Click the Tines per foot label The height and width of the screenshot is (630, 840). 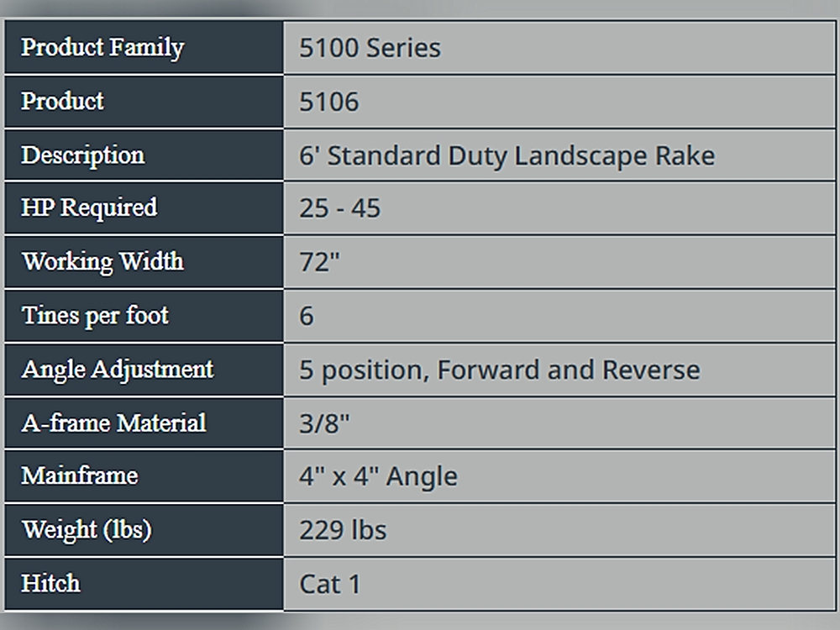point(95,315)
